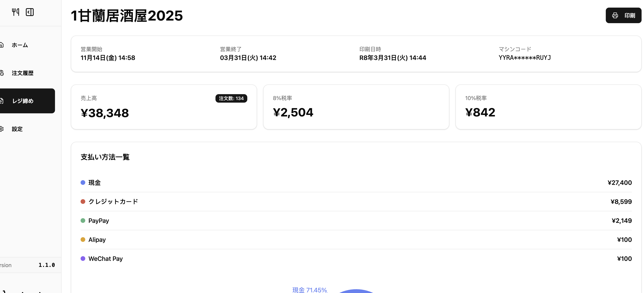Collapse the sidebar panel

pyautogui.click(x=30, y=12)
